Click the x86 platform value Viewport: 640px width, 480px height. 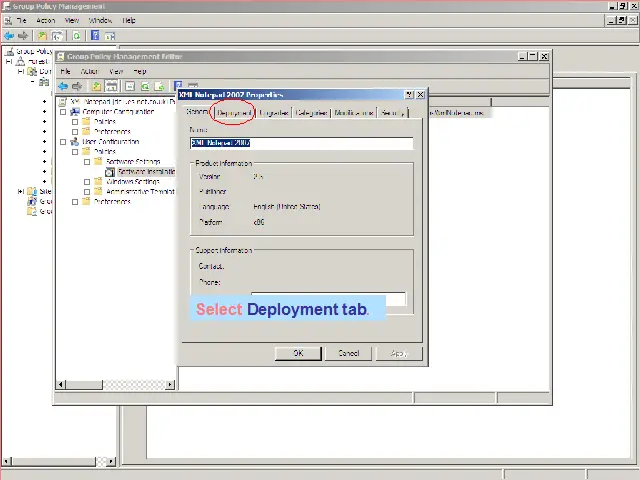pyautogui.click(x=259, y=222)
